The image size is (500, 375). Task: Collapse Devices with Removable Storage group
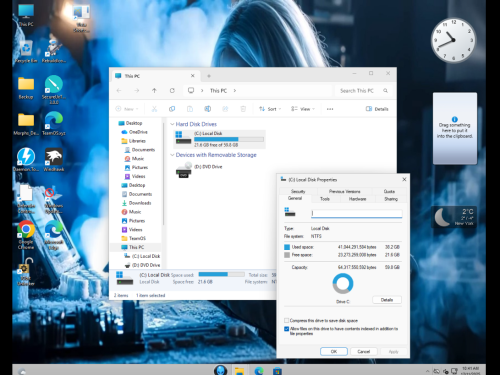[172, 155]
